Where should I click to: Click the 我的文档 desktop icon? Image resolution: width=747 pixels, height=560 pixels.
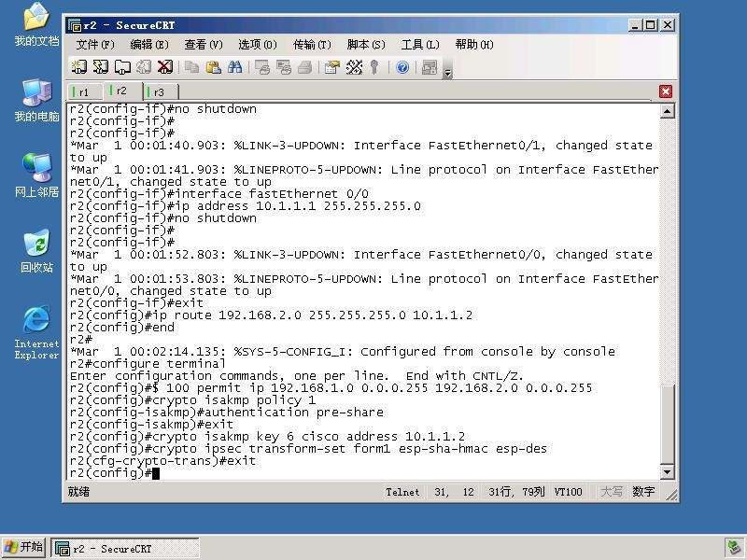point(36,25)
